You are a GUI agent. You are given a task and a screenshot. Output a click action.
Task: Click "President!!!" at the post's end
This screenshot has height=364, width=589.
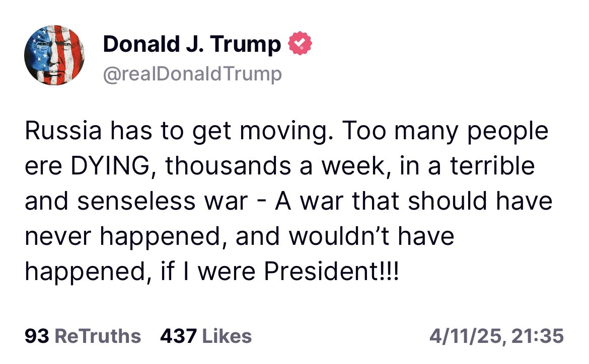(331, 271)
